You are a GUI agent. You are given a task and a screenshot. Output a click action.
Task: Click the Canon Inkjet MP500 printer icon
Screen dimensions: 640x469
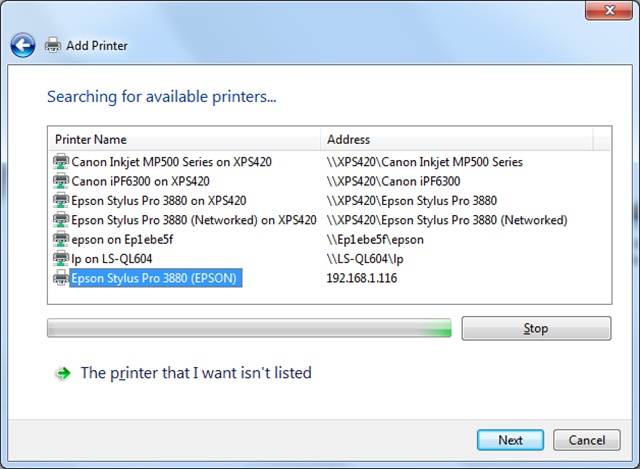pos(61,162)
